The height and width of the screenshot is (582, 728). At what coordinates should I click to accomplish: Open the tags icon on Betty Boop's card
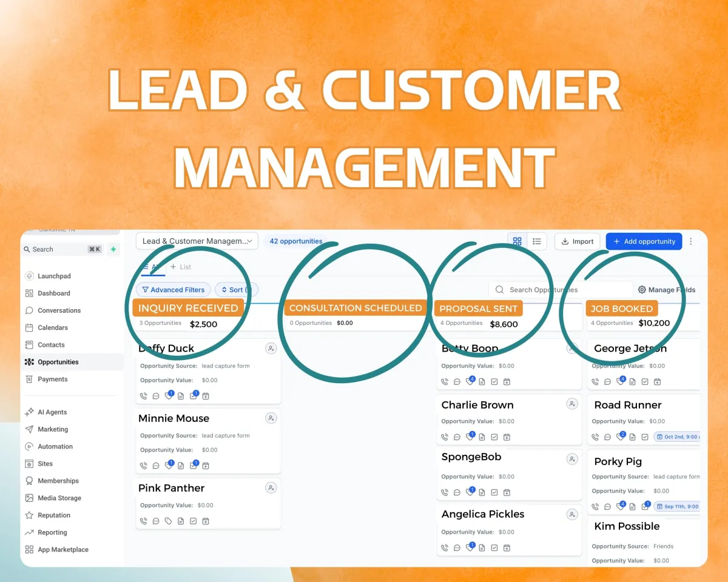coord(470,381)
